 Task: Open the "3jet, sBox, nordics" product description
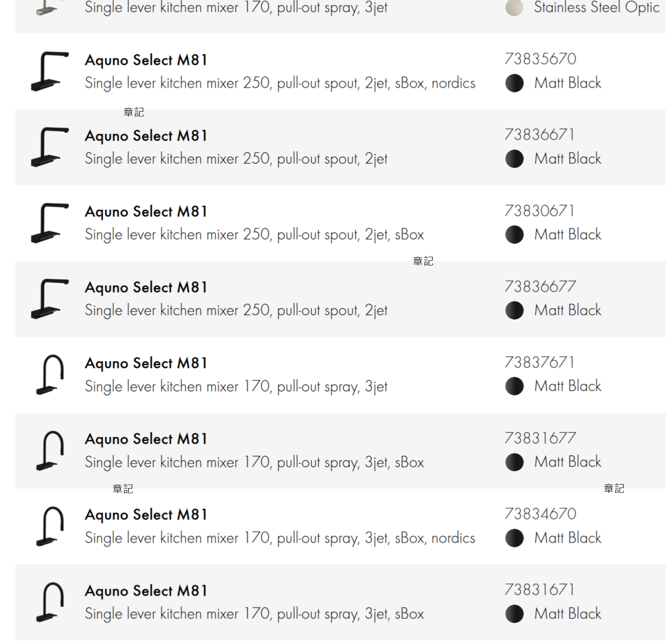(x=280, y=538)
